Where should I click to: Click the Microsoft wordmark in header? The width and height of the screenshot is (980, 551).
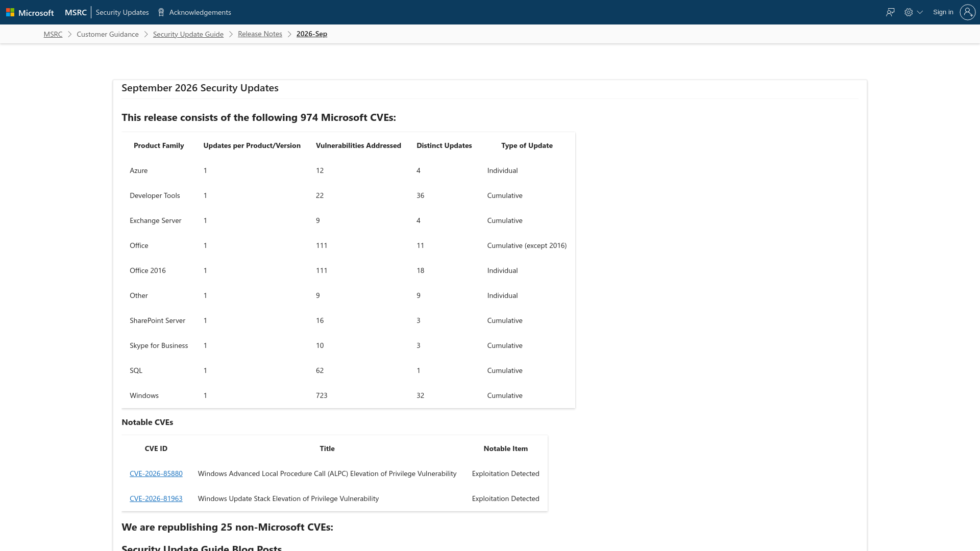(36, 13)
